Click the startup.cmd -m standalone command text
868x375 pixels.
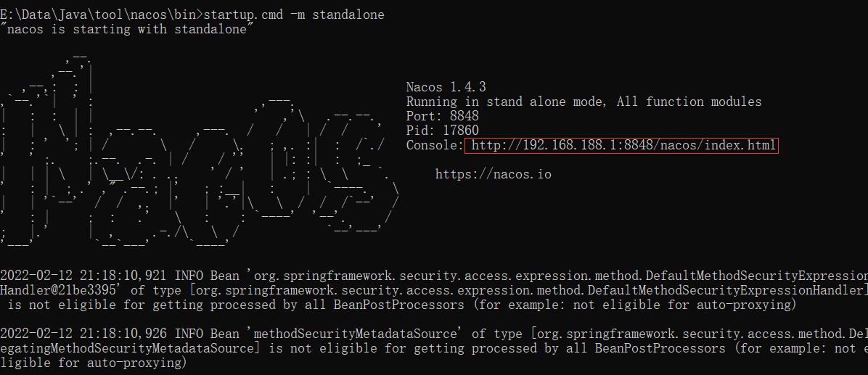coord(294,15)
